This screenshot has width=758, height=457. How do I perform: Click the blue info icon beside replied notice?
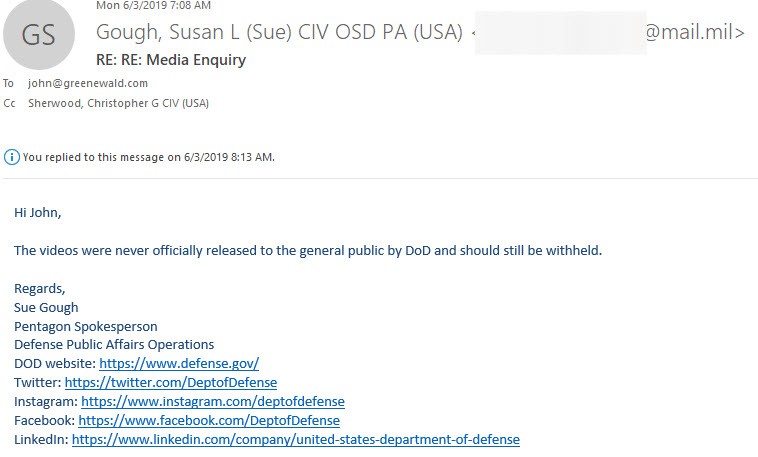click(x=12, y=157)
